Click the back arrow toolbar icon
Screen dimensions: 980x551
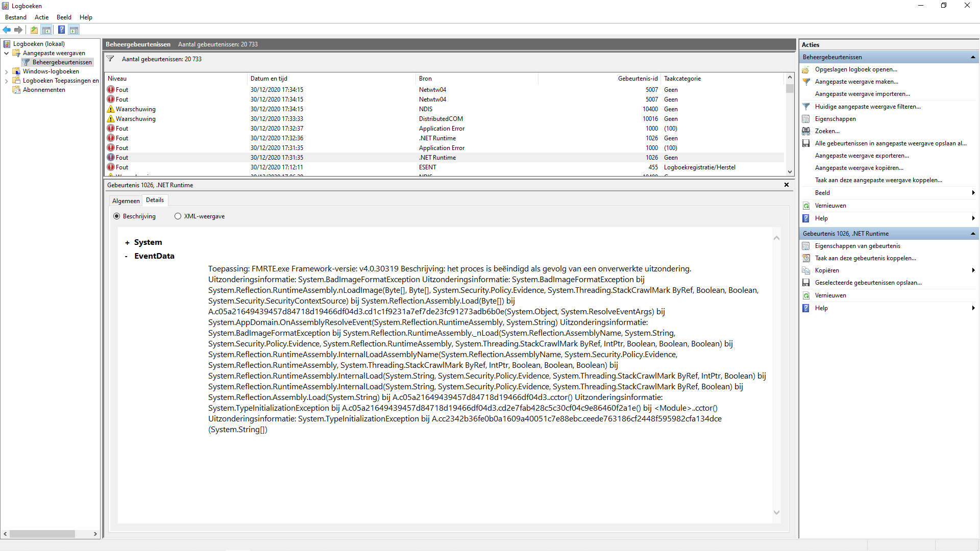[7, 30]
